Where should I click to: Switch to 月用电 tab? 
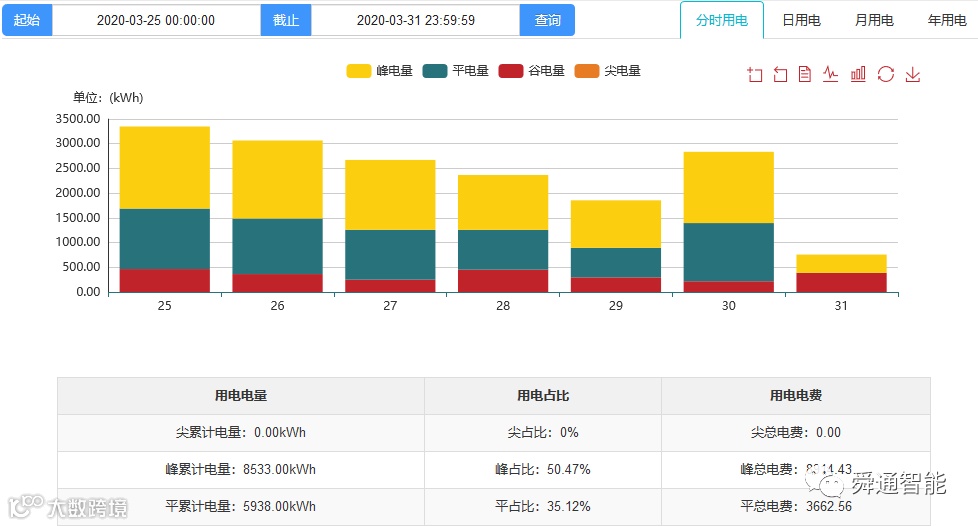tap(874, 20)
